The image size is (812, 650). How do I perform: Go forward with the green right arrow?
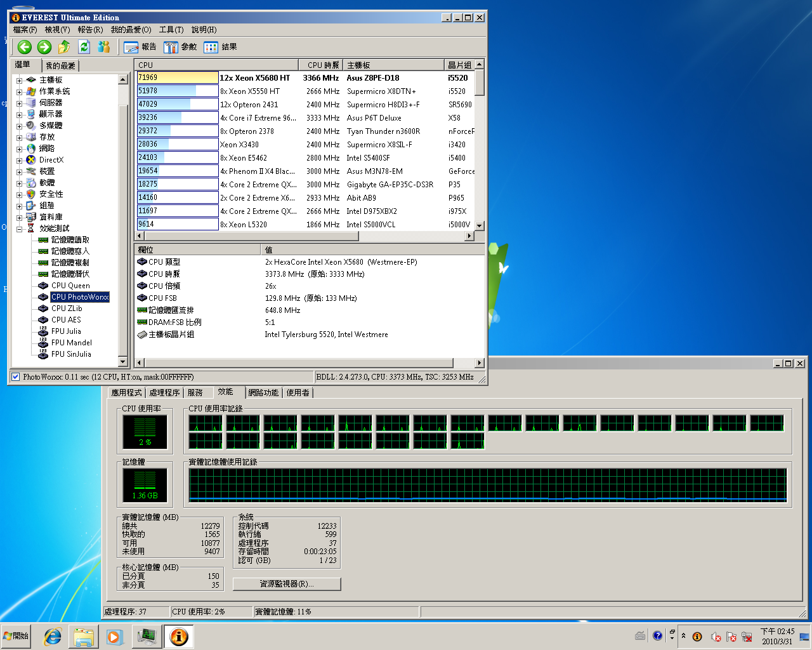(x=44, y=46)
